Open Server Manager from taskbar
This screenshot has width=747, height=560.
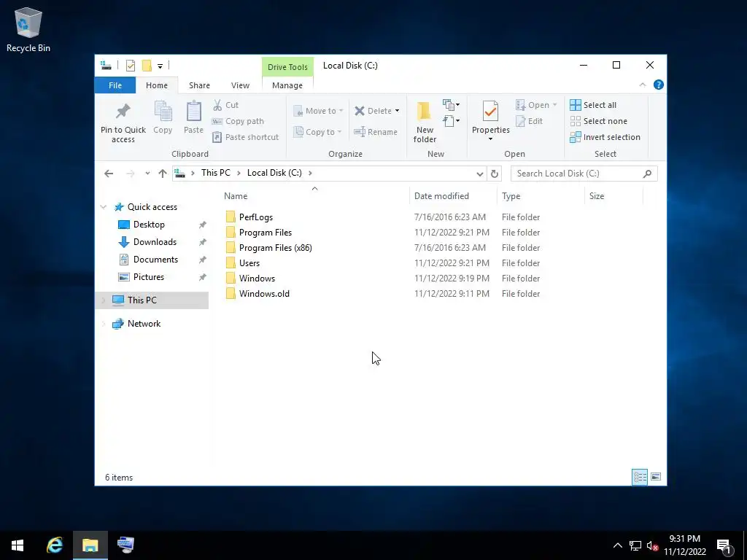coord(125,545)
